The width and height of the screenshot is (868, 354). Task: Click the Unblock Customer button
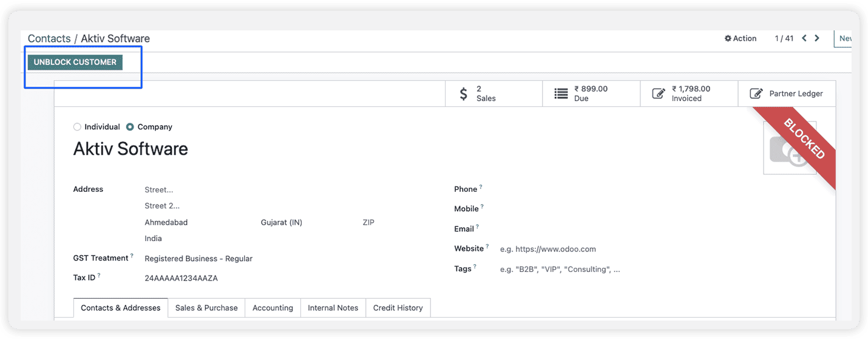coord(75,62)
